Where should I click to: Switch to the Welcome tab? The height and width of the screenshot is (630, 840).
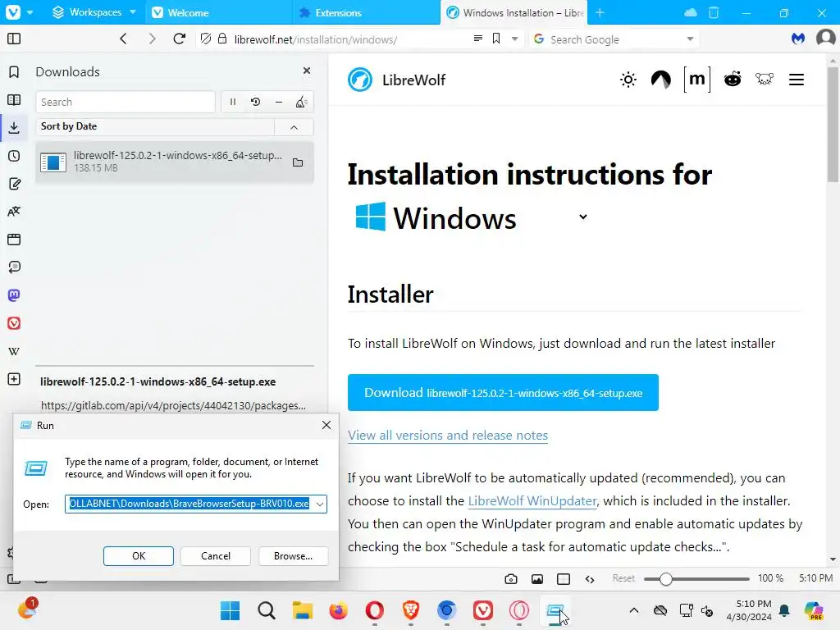pyautogui.click(x=219, y=12)
